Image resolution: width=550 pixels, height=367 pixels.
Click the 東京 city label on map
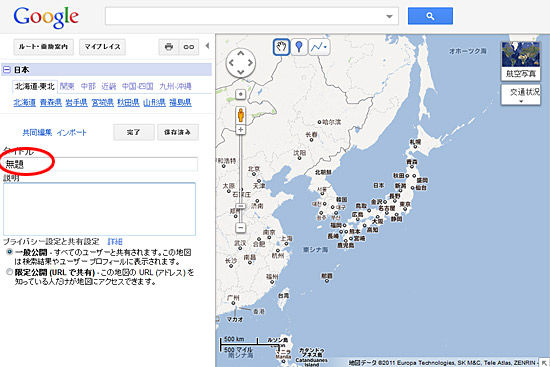click(405, 204)
